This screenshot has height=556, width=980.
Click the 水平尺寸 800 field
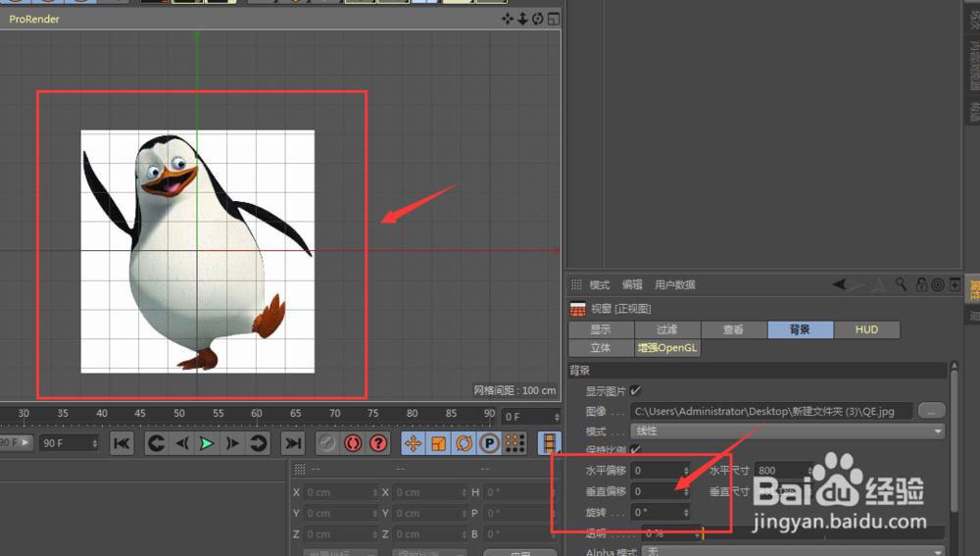(x=784, y=471)
